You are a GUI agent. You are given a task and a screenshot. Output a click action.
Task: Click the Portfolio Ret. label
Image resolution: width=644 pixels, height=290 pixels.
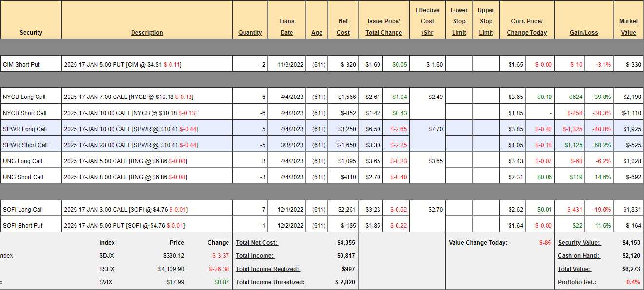tap(577, 282)
